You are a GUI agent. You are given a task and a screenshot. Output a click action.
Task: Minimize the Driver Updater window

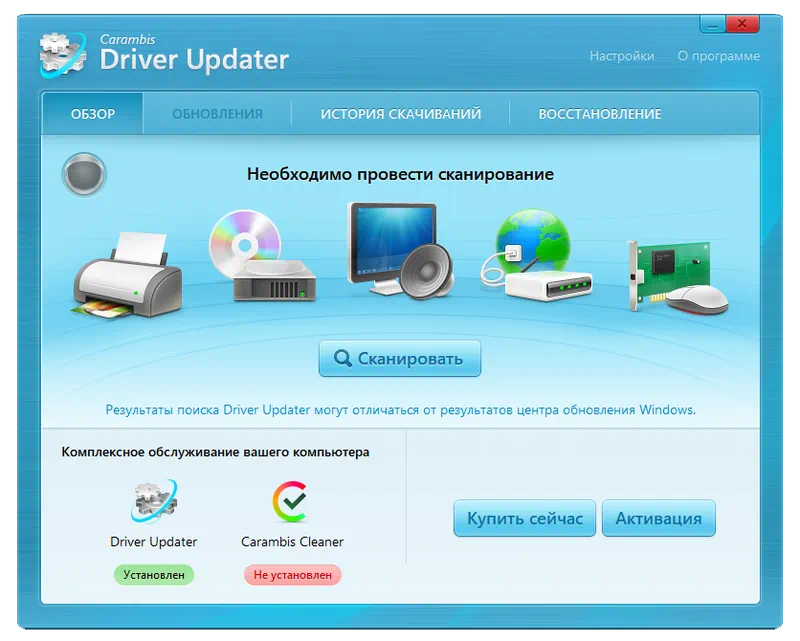pos(712,24)
